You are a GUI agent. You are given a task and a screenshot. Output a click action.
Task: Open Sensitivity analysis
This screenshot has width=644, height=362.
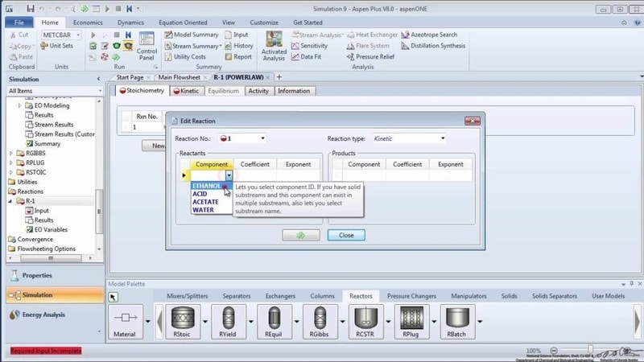[x=310, y=46]
